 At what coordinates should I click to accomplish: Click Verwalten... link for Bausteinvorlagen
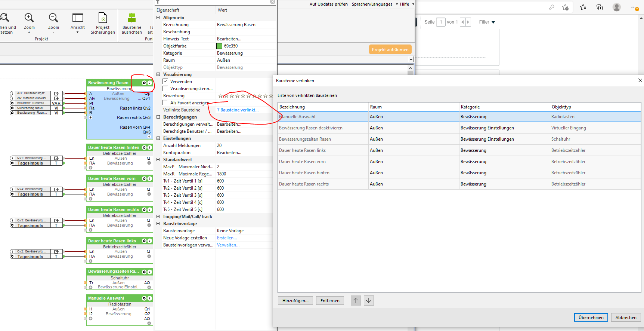pos(228,245)
